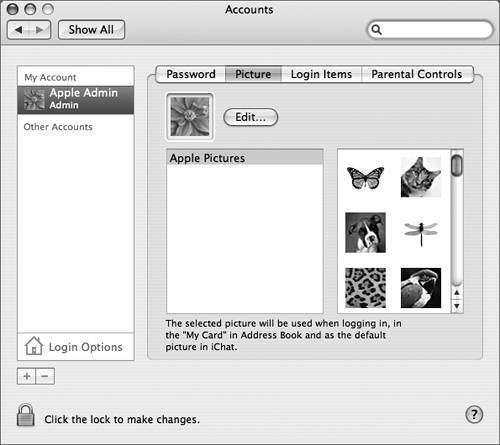Select the Apple Admin account
This screenshot has width=500, height=445.
pos(76,100)
